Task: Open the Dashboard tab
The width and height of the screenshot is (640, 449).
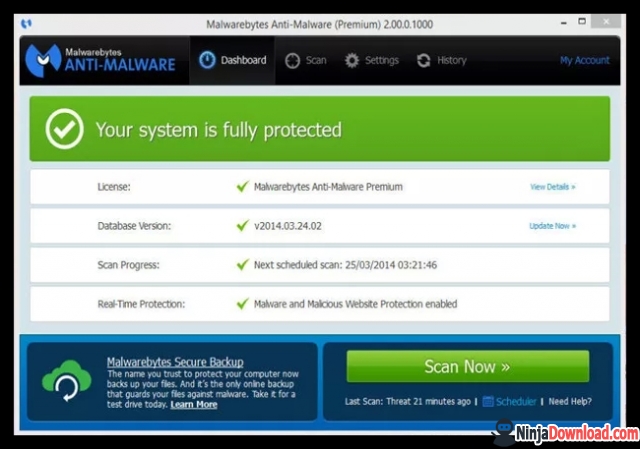Action: (x=232, y=60)
